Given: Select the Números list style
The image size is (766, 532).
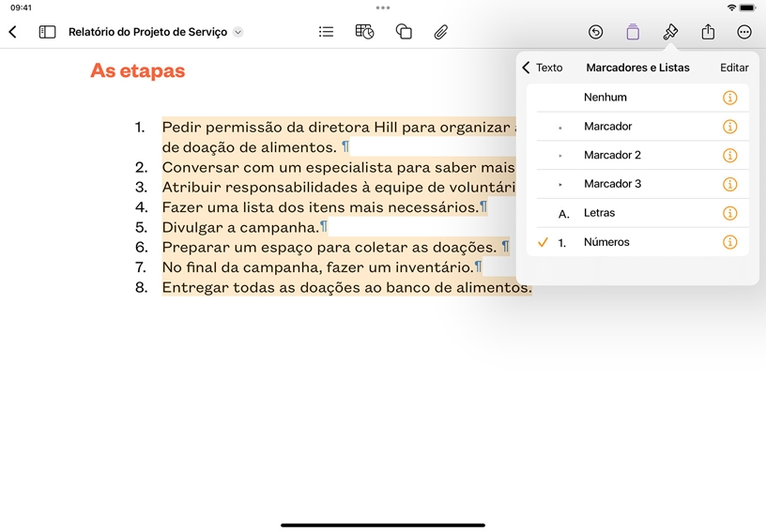Looking at the screenshot, I should [637, 242].
